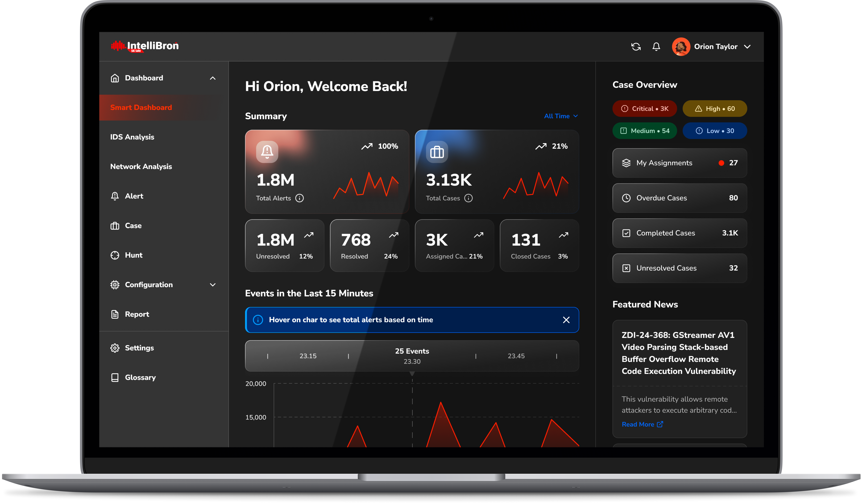Screen dimensions: 861x504
Task: Toggle the Low 30 severity filter
Action: click(715, 131)
